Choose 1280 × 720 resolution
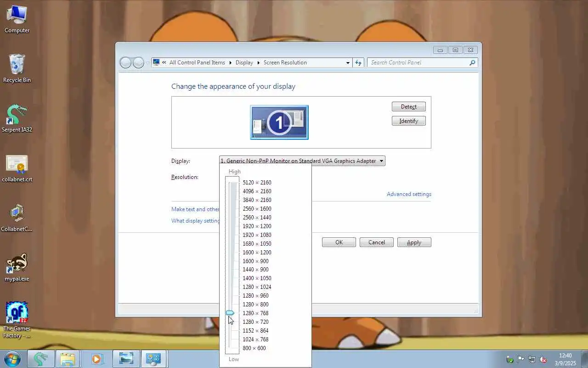The image size is (588, 368). click(x=255, y=322)
